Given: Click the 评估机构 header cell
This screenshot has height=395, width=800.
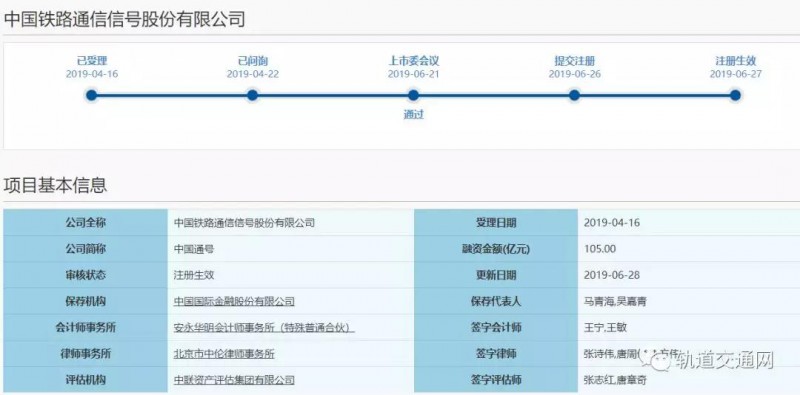Looking at the screenshot, I should tap(85, 380).
